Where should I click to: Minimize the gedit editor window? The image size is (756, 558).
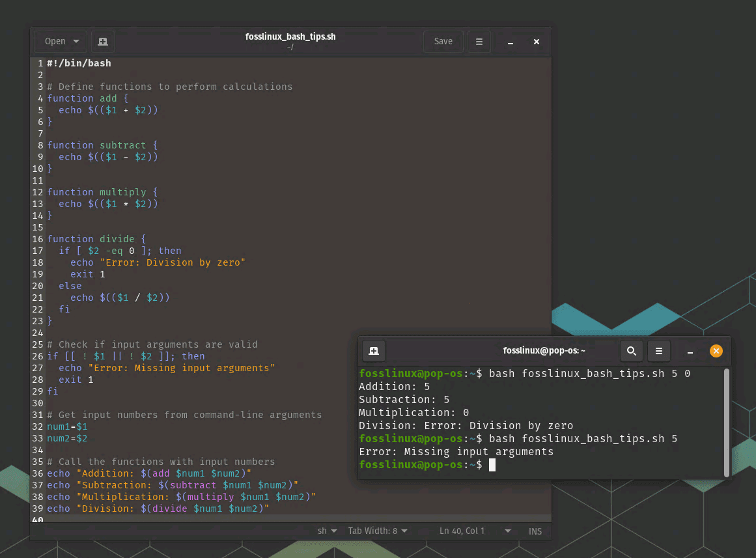(x=511, y=42)
